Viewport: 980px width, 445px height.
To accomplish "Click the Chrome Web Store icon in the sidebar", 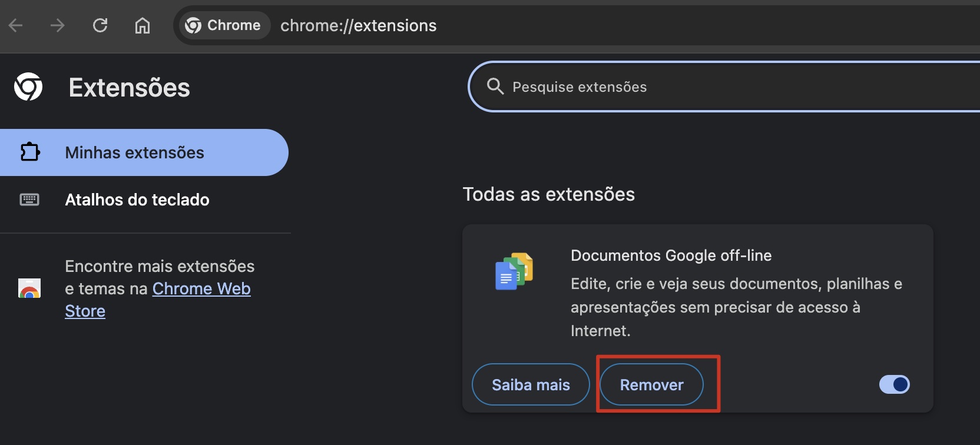I will (x=28, y=288).
